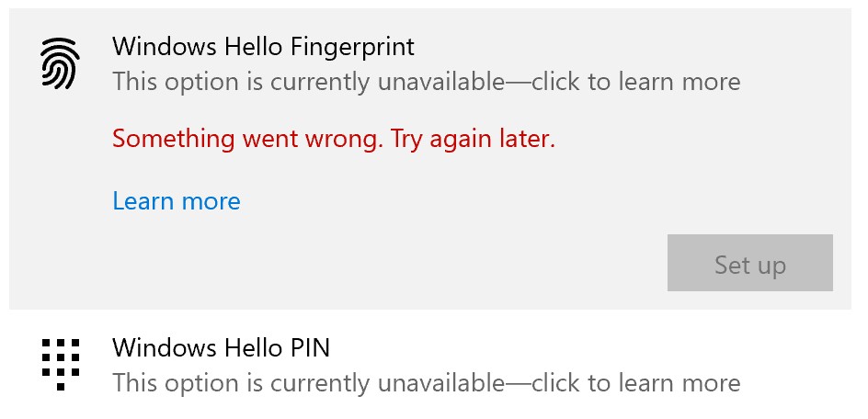Click the 'Windows Hello' words in the PIN title

coord(199,347)
